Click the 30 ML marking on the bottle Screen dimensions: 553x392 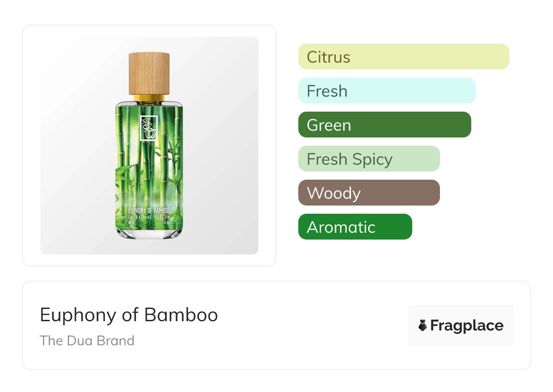point(132,223)
